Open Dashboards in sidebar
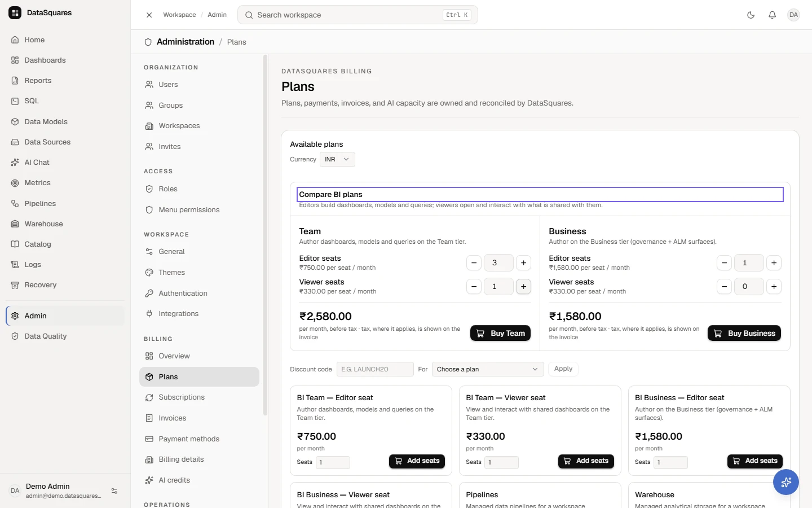 click(x=65, y=60)
